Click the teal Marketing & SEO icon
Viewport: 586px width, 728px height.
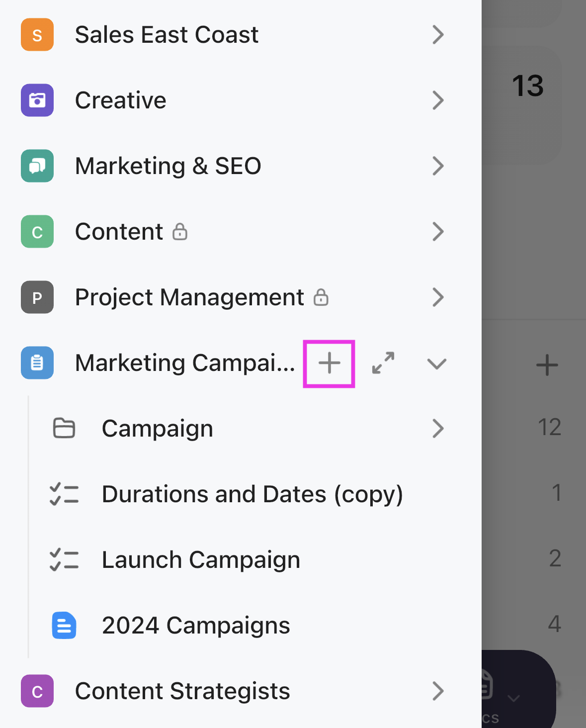37,166
